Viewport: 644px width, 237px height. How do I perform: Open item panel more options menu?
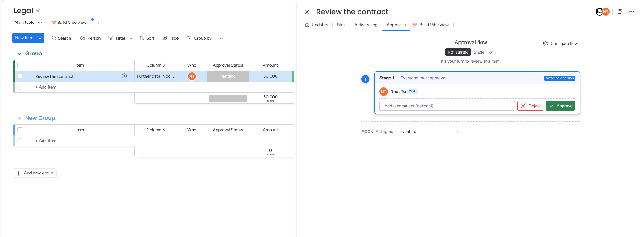tap(632, 12)
